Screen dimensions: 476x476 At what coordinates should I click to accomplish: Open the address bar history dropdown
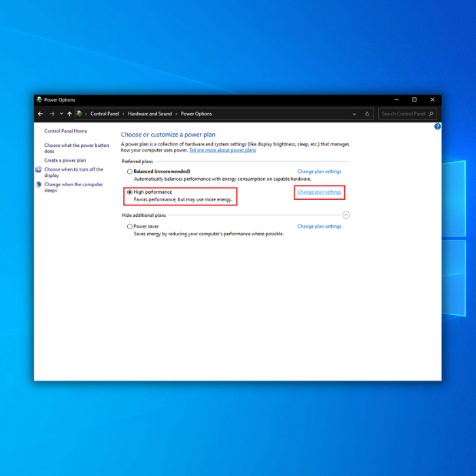[354, 114]
